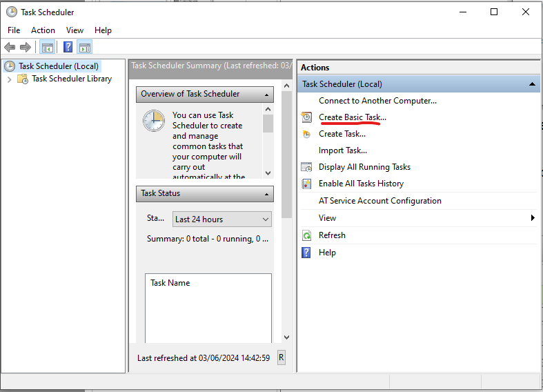Image resolution: width=543 pixels, height=392 pixels.
Task: Click the Task Scheduler Library folder icon
Action: (23, 79)
